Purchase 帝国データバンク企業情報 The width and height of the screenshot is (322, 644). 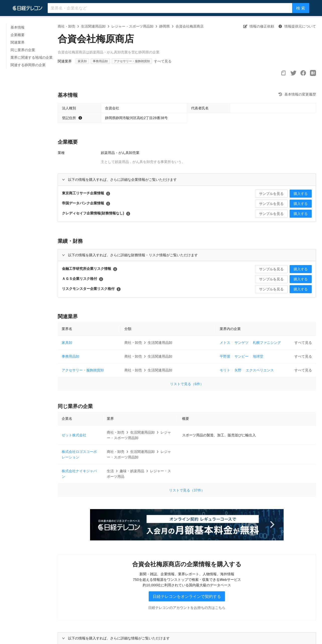coord(301,204)
